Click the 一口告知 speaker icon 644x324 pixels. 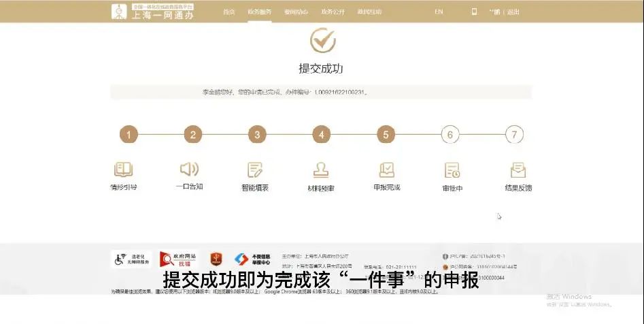[x=189, y=169]
